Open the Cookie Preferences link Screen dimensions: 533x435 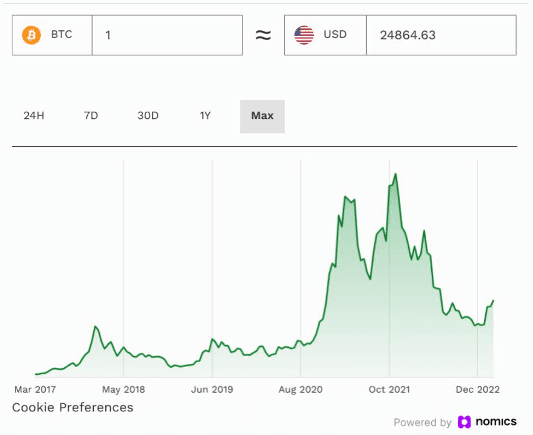click(73, 407)
